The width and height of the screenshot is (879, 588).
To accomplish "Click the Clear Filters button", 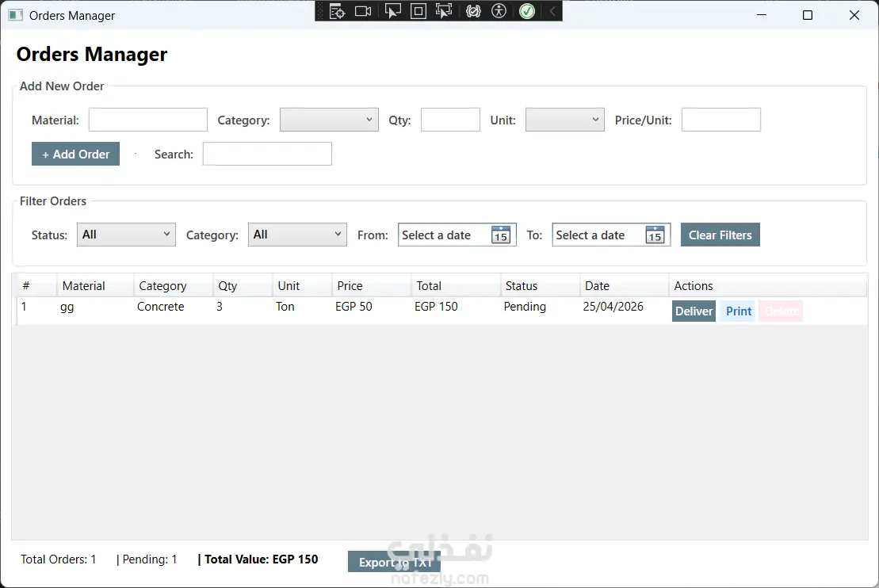I will tap(720, 235).
